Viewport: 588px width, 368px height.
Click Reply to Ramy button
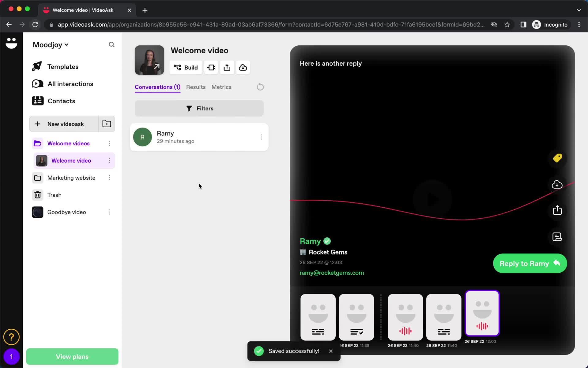pyautogui.click(x=530, y=263)
